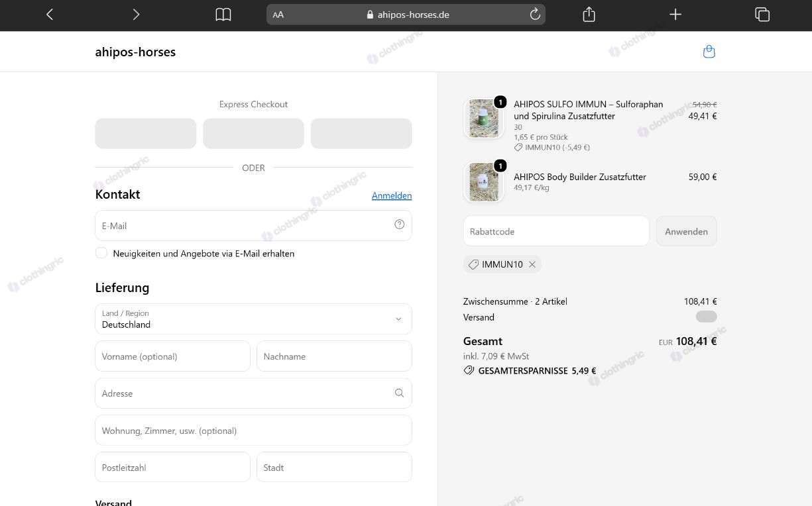Screen dimensions: 812x506
Task: Click the AHIPOS Body Builder Zusatzfutter name
Action: (x=580, y=177)
